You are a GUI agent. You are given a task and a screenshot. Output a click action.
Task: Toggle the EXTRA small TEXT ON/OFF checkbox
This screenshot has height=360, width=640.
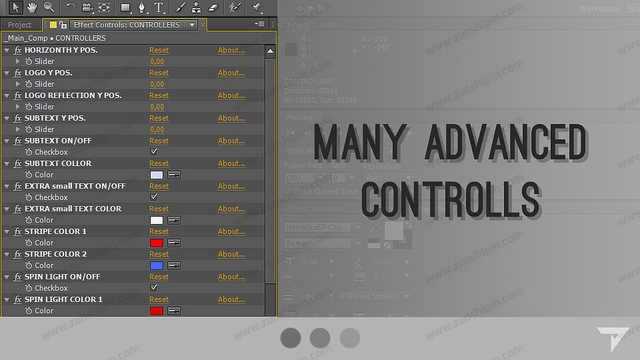pyautogui.click(x=154, y=197)
